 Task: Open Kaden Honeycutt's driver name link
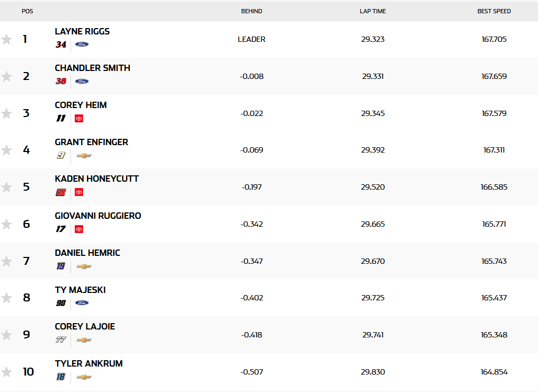tap(97, 179)
